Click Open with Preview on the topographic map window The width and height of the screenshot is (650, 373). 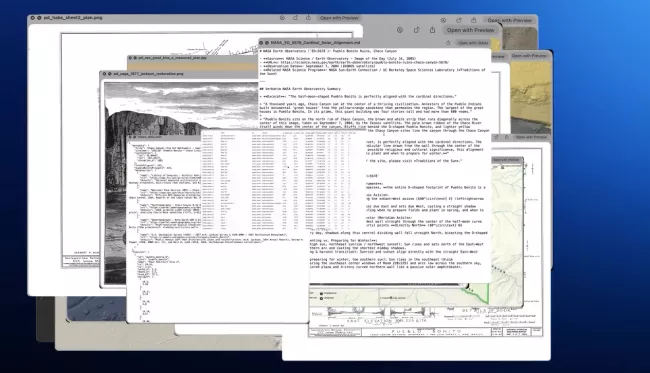[x=505, y=160]
